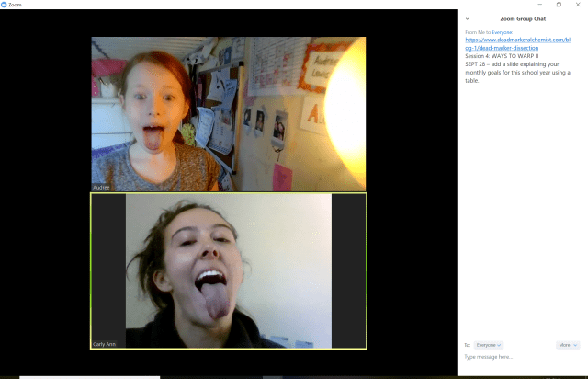The width and height of the screenshot is (588, 379).
Task: Select the highlighted bottom participant video tile
Action: pos(228,270)
